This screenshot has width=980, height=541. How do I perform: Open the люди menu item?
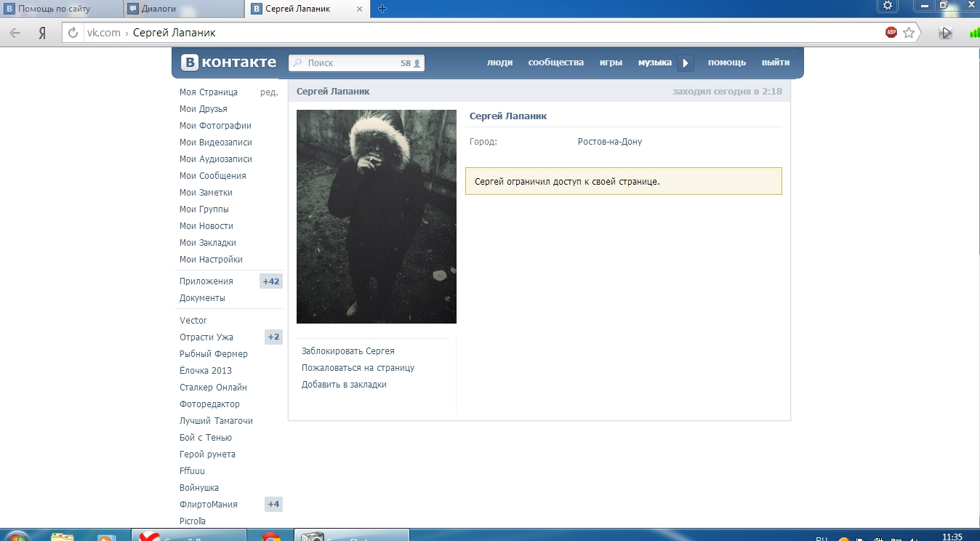[499, 63]
